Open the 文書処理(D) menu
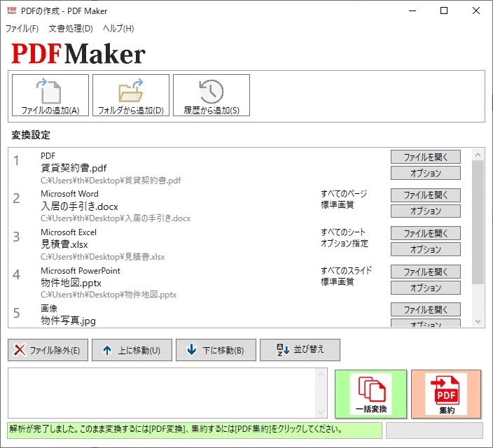The height and width of the screenshot is (448, 493). click(x=71, y=29)
